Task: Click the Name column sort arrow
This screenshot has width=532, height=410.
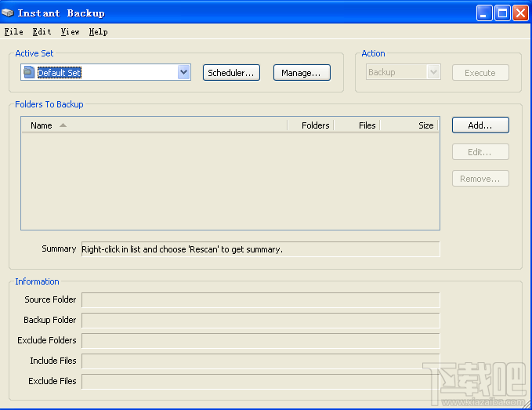Action: pyautogui.click(x=63, y=125)
